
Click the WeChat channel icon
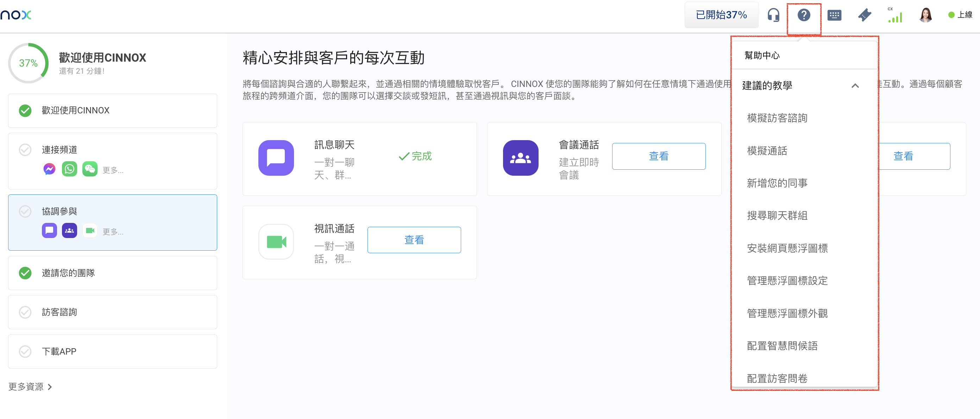(x=90, y=169)
